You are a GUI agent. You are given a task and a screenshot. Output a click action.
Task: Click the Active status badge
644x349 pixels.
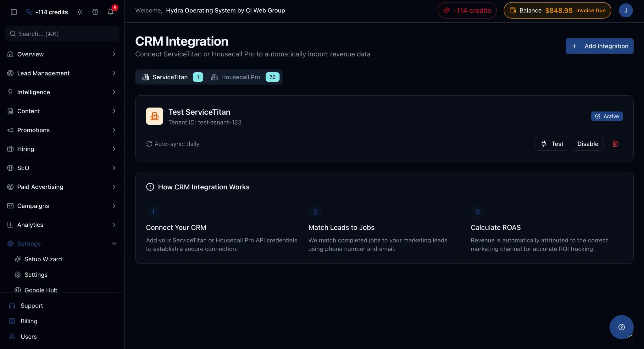click(607, 116)
